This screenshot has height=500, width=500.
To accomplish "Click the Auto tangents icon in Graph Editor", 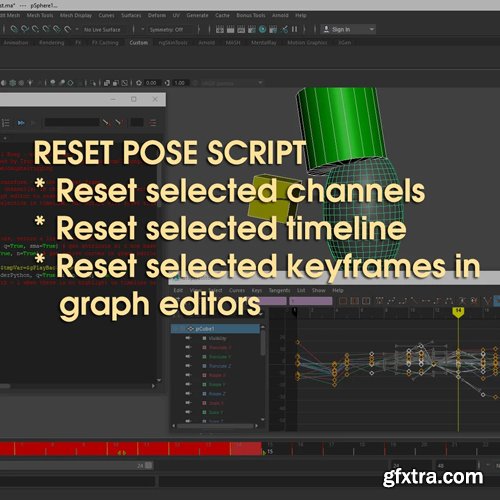I will 379,301.
